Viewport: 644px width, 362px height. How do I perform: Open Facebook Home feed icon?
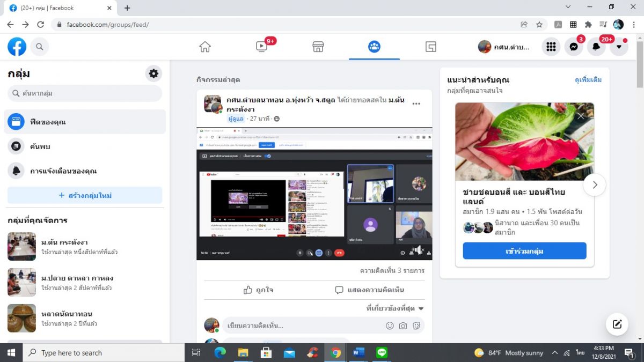click(205, 47)
